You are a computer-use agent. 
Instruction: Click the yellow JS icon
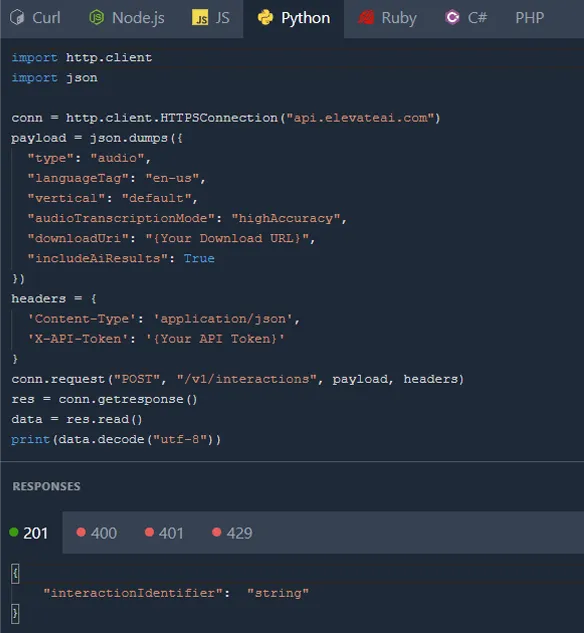[200, 17]
